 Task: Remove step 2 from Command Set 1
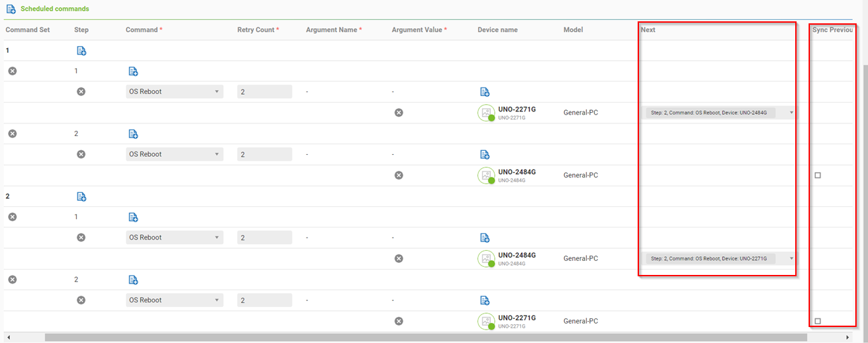(12, 133)
